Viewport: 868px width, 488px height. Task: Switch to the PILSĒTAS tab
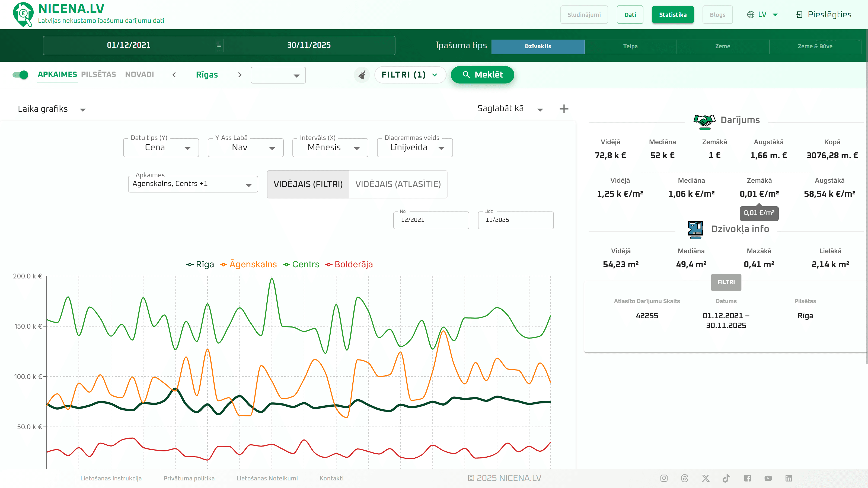coord(98,75)
